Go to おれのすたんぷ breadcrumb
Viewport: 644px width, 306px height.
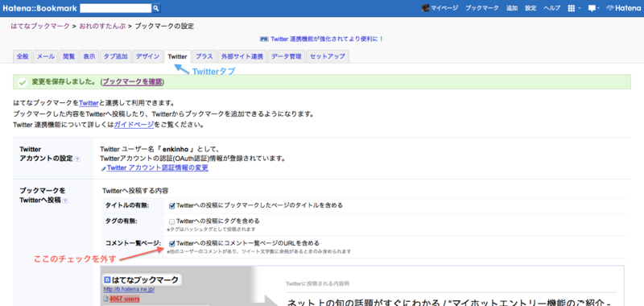click(x=103, y=27)
